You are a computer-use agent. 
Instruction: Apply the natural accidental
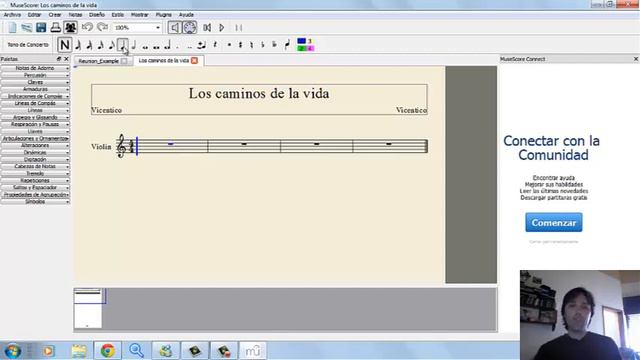pos(251,45)
